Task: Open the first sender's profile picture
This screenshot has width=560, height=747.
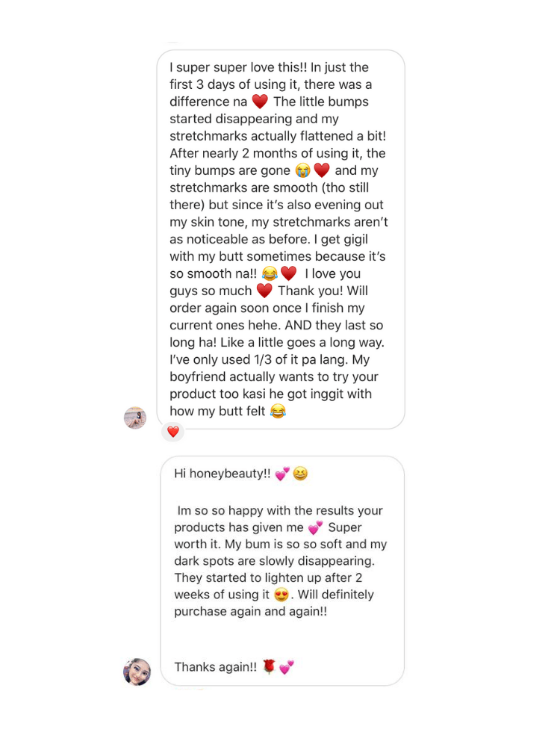Action: pos(134,418)
